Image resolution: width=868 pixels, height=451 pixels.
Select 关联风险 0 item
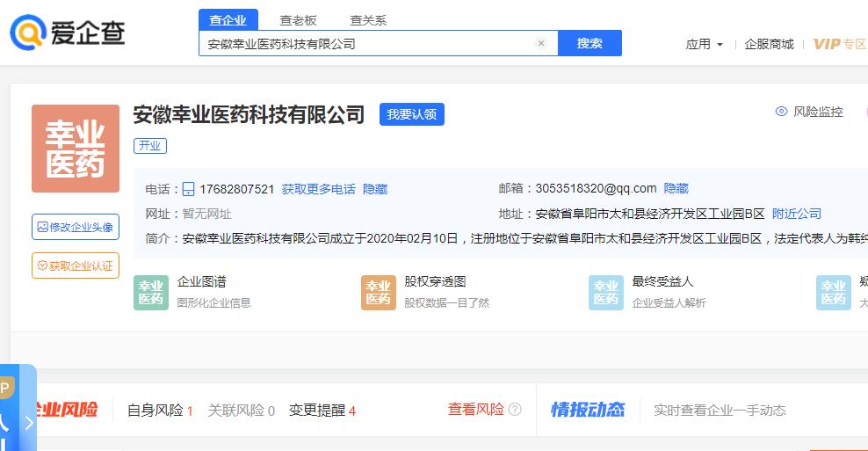click(242, 411)
